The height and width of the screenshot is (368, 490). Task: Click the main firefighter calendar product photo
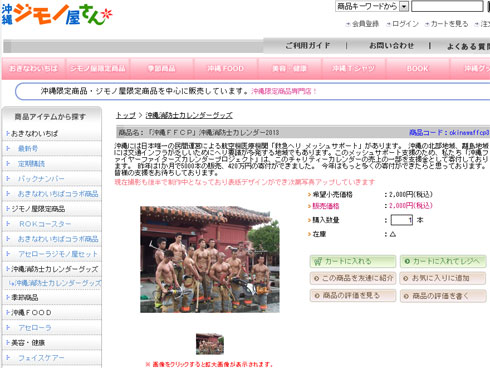coord(210,259)
